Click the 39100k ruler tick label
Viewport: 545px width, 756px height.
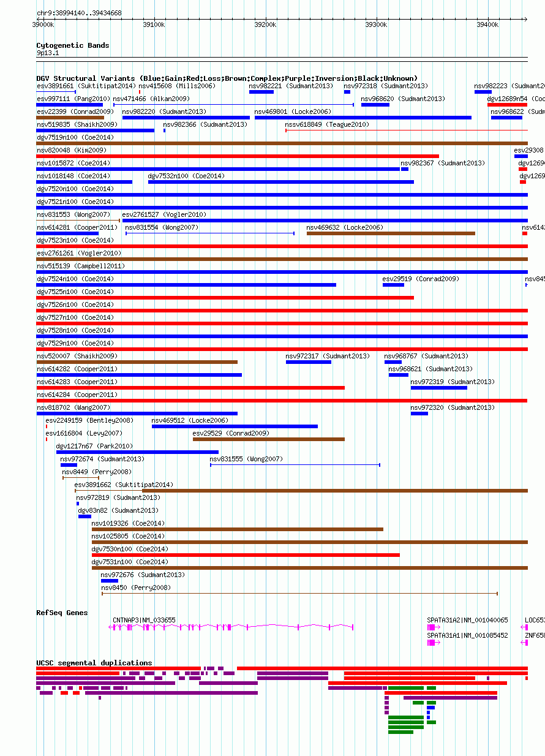154,25
